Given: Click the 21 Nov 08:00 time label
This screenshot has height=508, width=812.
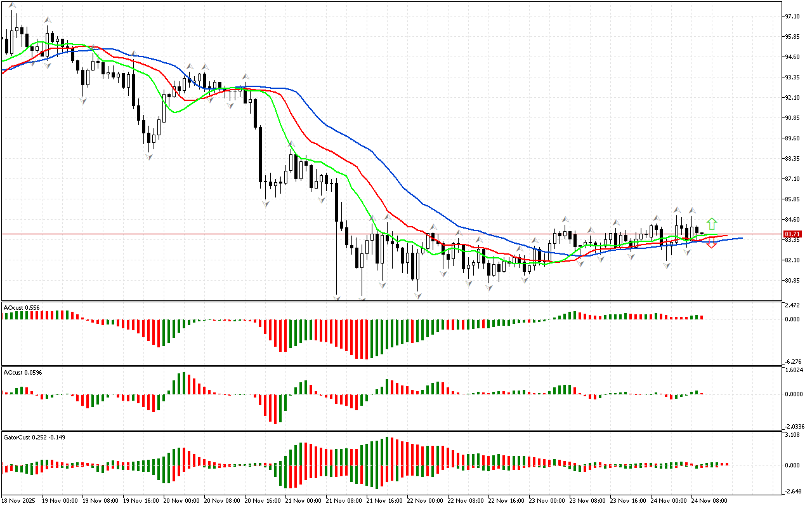Looking at the screenshot, I should pos(345,501).
